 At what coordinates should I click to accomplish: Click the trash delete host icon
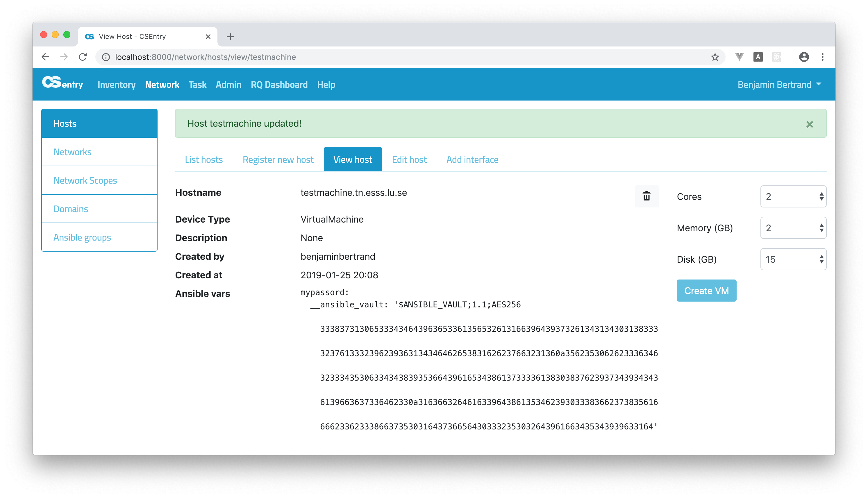(x=646, y=196)
